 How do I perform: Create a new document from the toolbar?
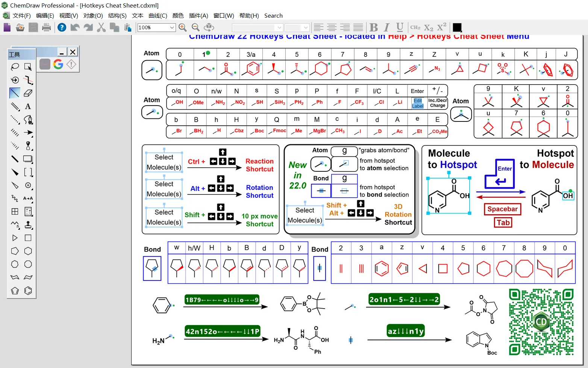click(x=7, y=27)
